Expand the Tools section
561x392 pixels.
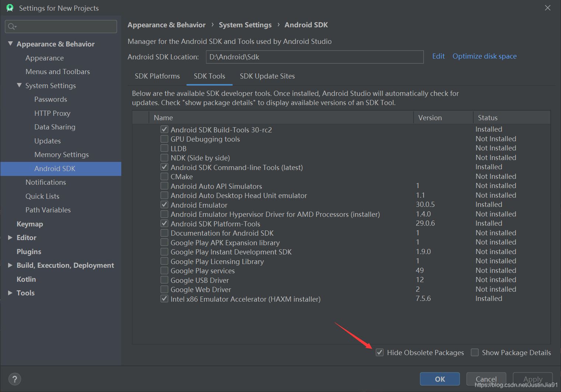(x=10, y=293)
